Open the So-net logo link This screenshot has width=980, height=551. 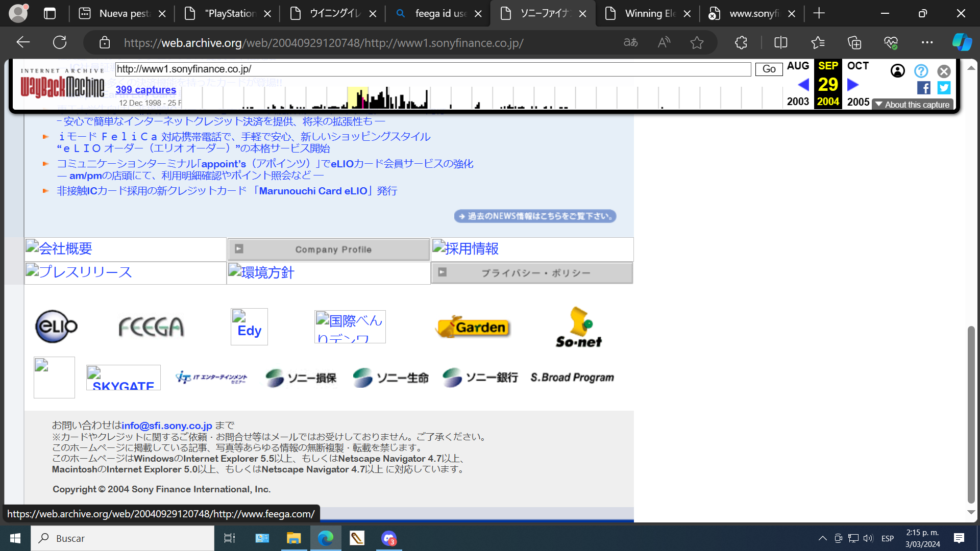coord(579,327)
